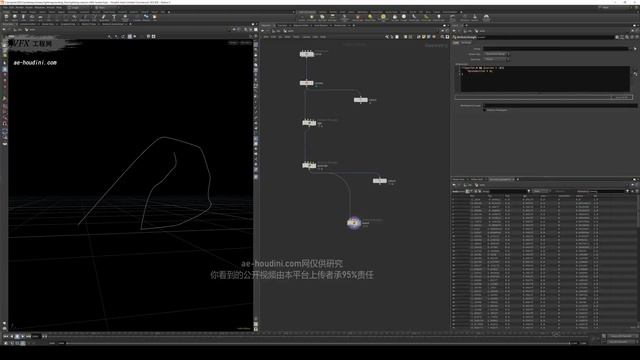Select the Sphere tool on Create shelf

(15, 17)
